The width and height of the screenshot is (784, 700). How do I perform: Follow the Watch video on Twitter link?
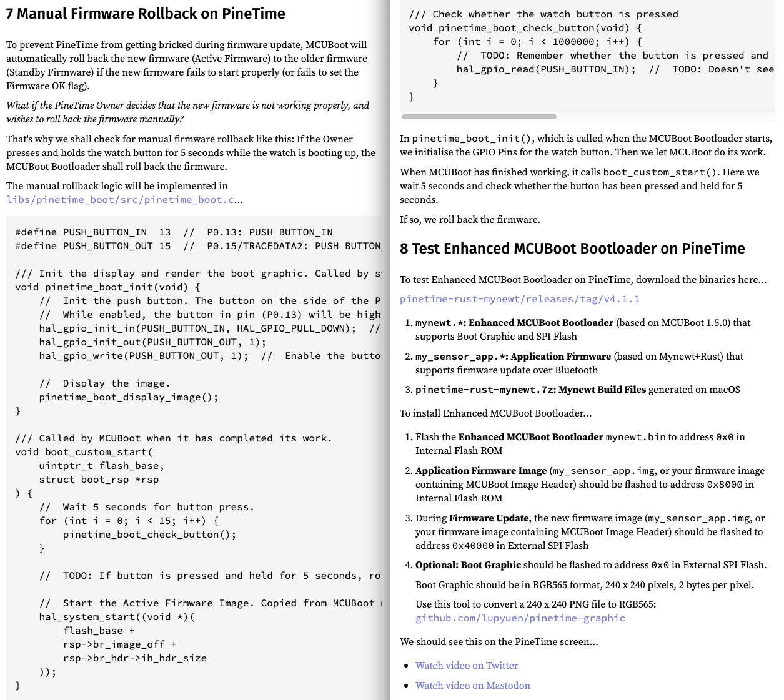click(x=467, y=666)
